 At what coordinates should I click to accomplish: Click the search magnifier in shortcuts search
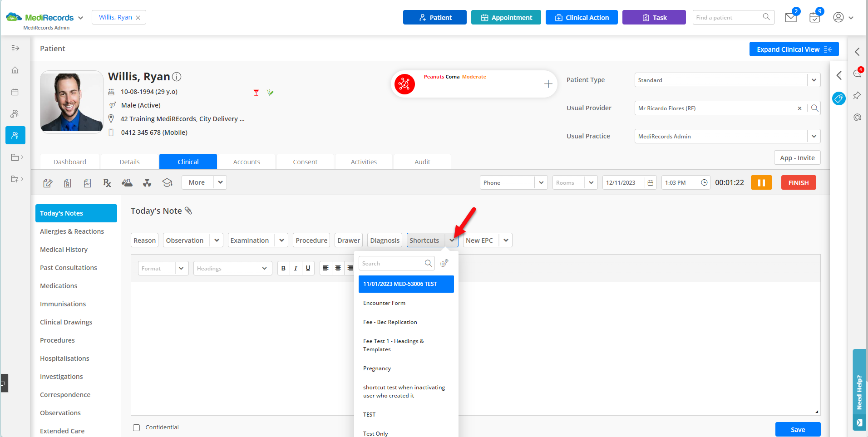click(x=428, y=263)
